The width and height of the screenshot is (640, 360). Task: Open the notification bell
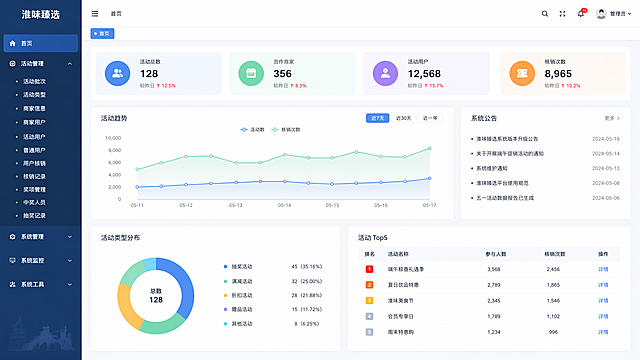coord(580,14)
